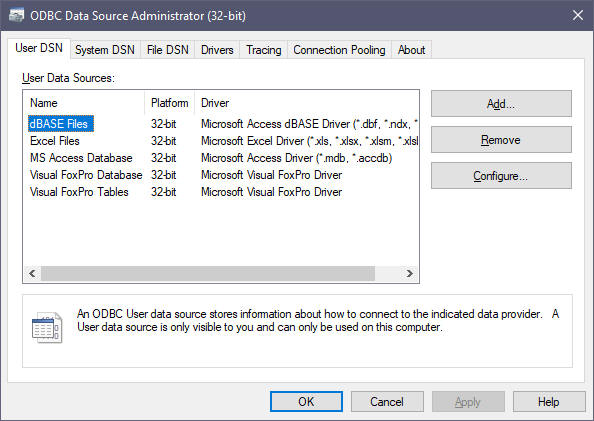This screenshot has width=594, height=421.
Task: Click the right scroll arrow of list
Action: [x=409, y=273]
